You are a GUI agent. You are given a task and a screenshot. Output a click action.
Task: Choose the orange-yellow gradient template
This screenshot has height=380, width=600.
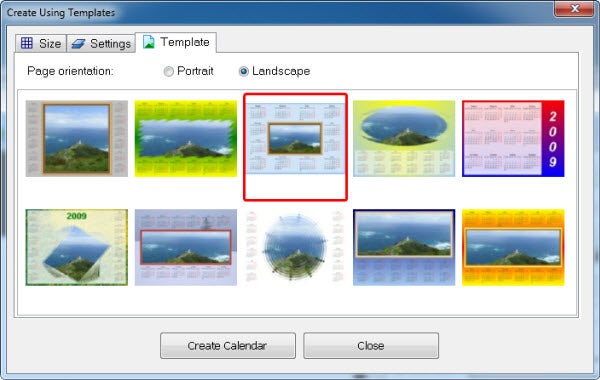point(513,247)
